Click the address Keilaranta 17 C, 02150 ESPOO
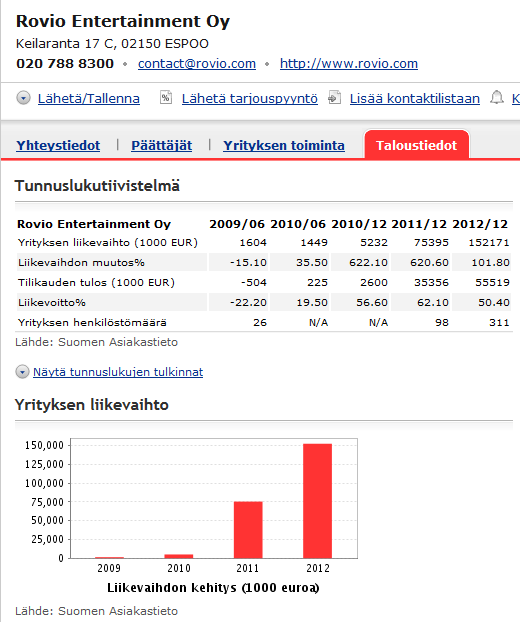Screen dimensions: 520x622 tap(112, 44)
